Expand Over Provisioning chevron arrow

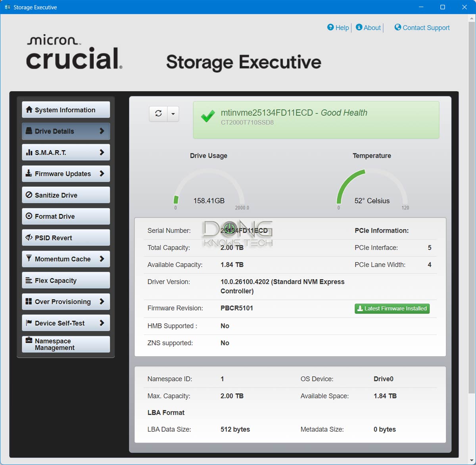tap(102, 302)
